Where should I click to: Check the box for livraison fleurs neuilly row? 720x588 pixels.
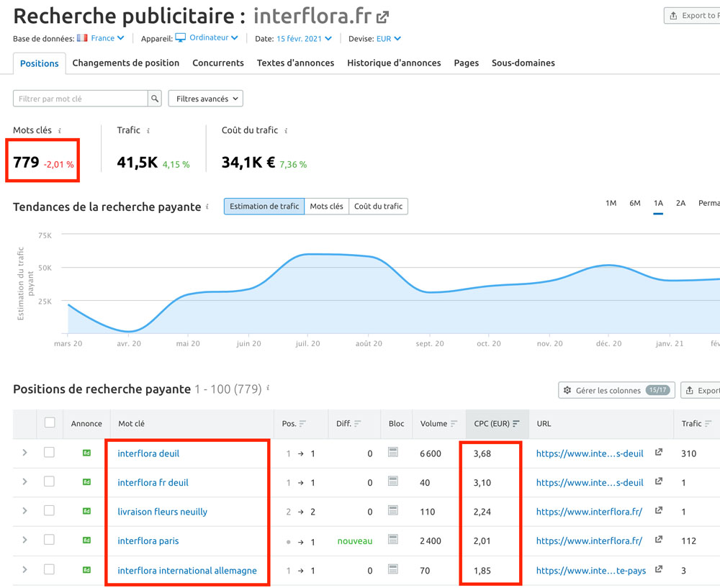(49, 510)
